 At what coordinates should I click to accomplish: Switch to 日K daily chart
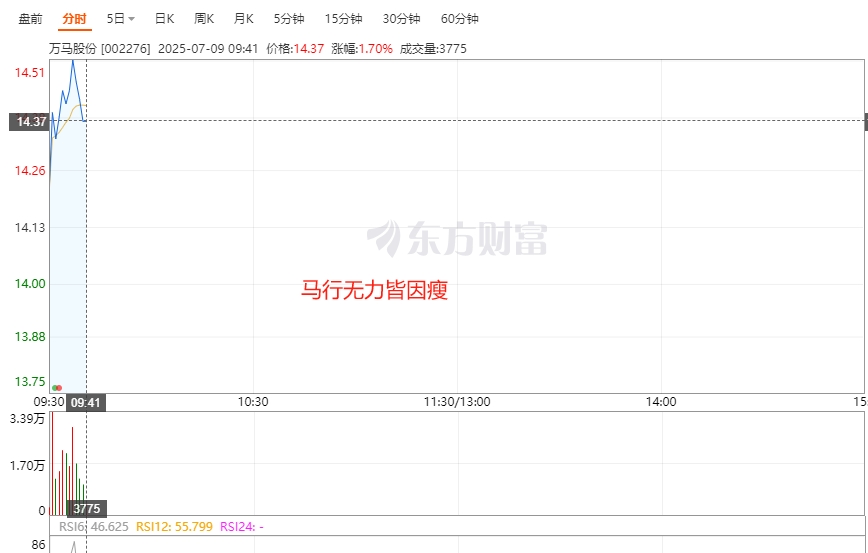(x=164, y=19)
